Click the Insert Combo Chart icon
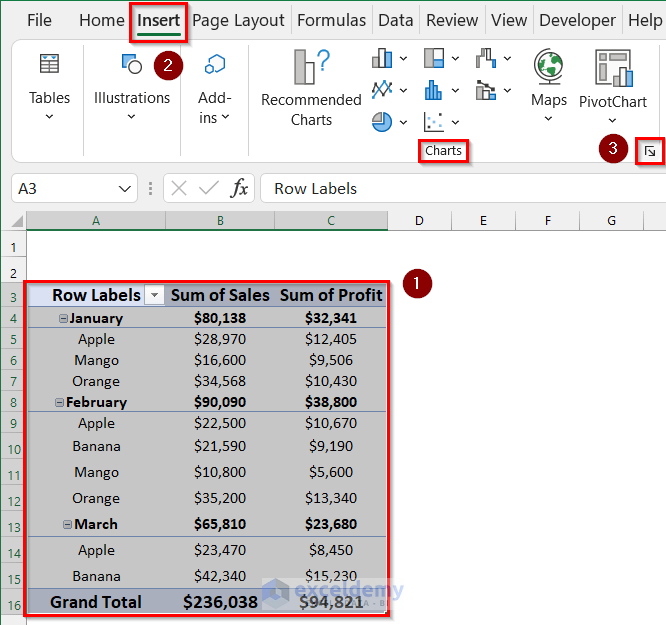666x625 pixels. [487, 90]
